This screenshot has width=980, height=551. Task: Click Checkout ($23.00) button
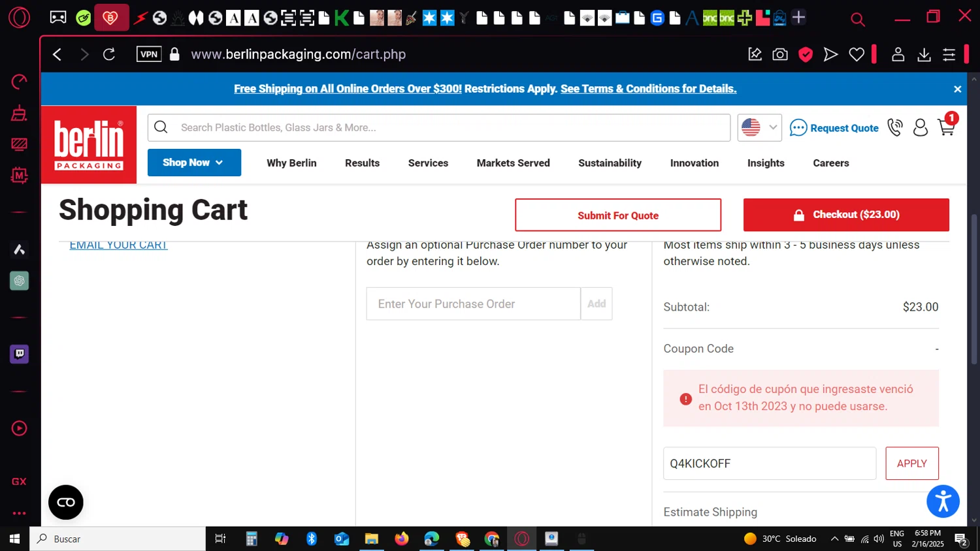point(846,215)
